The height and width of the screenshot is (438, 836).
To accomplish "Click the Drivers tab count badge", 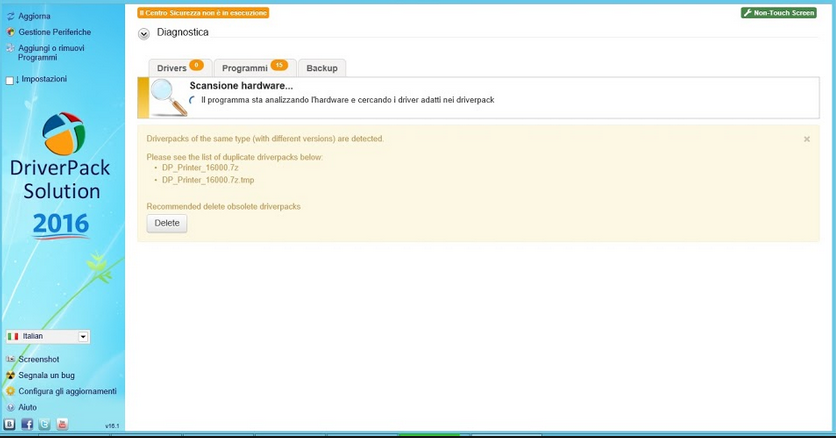I will tap(196, 65).
